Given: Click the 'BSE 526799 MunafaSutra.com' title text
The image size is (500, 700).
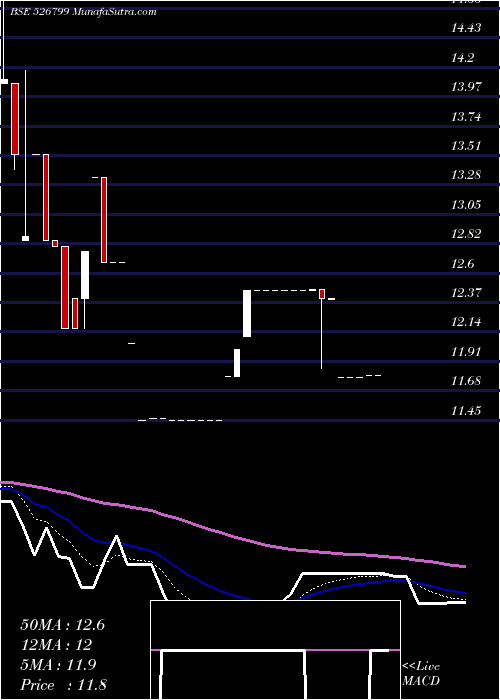Looking at the screenshot, I should 84,12.
